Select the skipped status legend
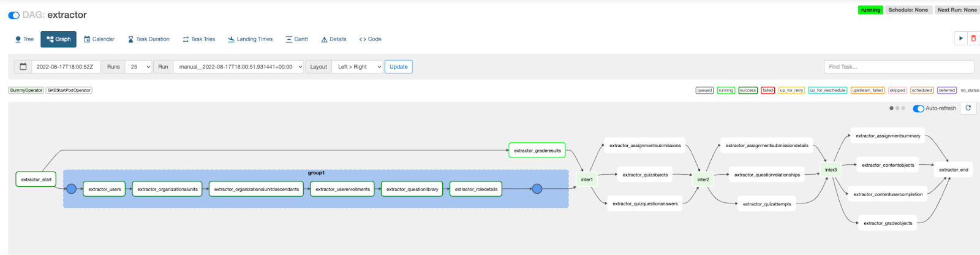 pos(897,90)
